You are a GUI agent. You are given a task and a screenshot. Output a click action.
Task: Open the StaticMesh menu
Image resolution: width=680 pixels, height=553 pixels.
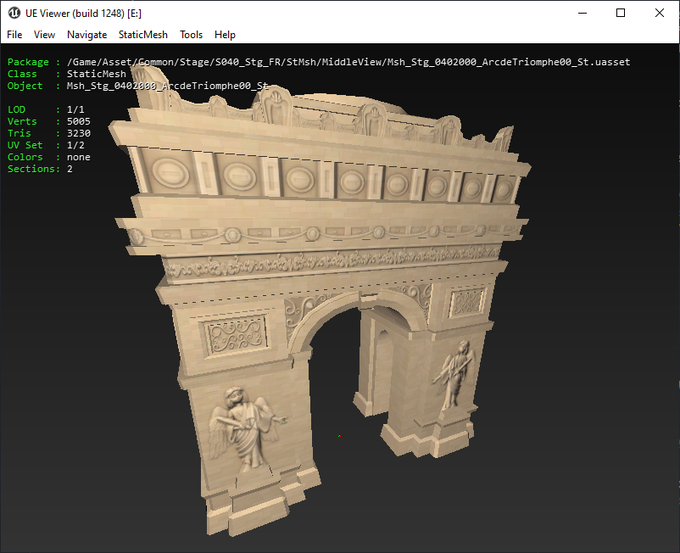click(x=143, y=34)
